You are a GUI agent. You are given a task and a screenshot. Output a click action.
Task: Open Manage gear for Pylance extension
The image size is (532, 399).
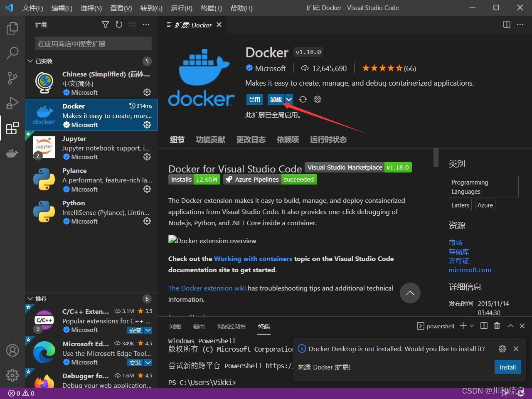pos(147,189)
